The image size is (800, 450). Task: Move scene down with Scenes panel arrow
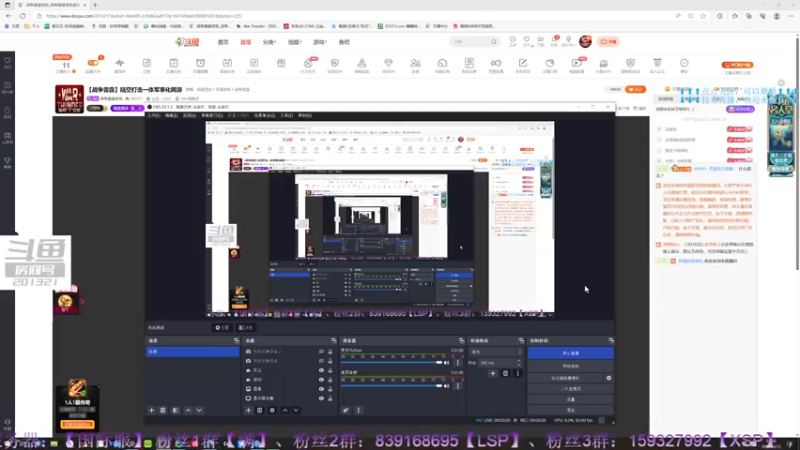click(199, 410)
